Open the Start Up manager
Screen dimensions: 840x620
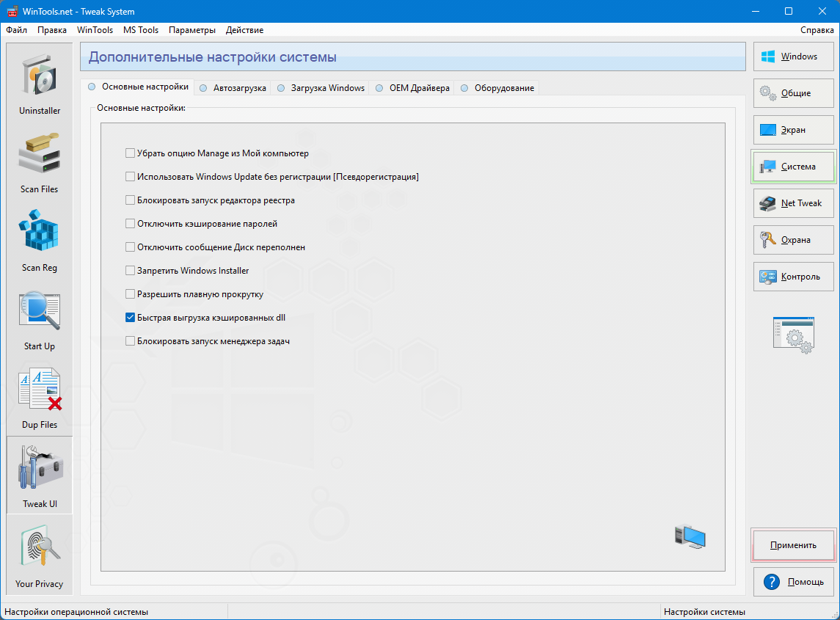(x=39, y=319)
